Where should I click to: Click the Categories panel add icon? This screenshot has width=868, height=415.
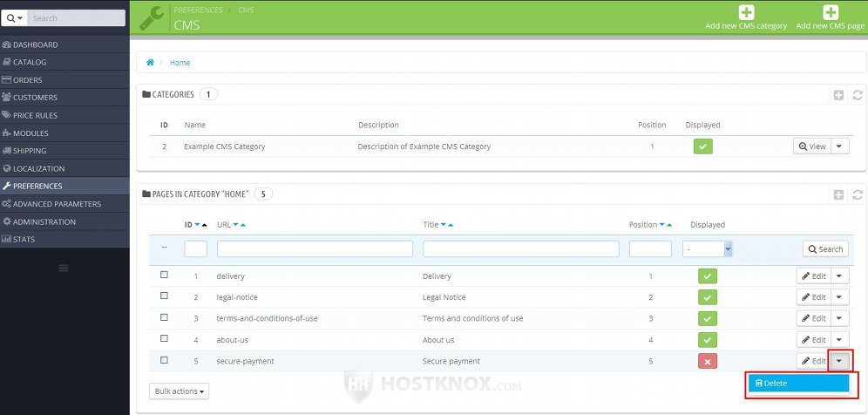(838, 95)
